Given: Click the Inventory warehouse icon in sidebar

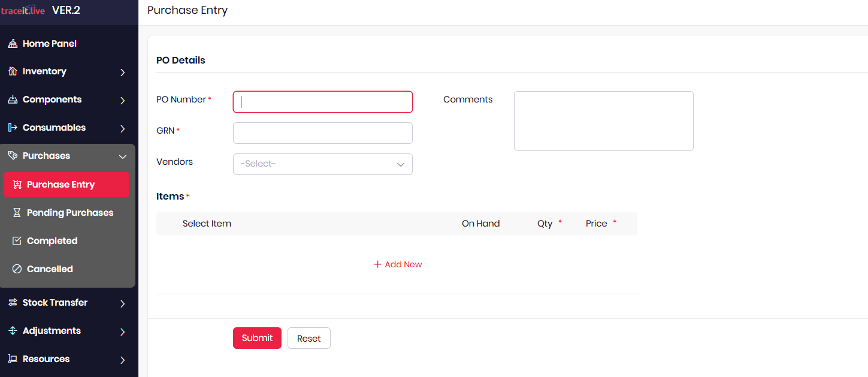Looking at the screenshot, I should click(13, 71).
